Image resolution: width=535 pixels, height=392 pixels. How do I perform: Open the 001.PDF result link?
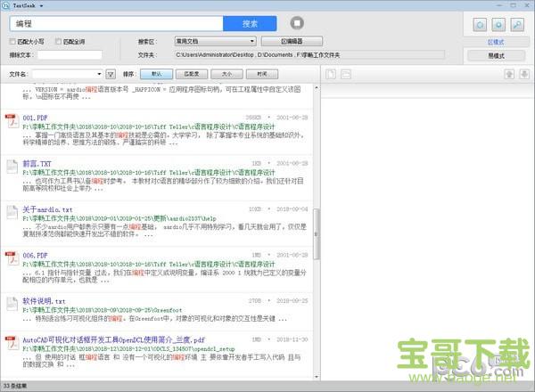coord(35,118)
